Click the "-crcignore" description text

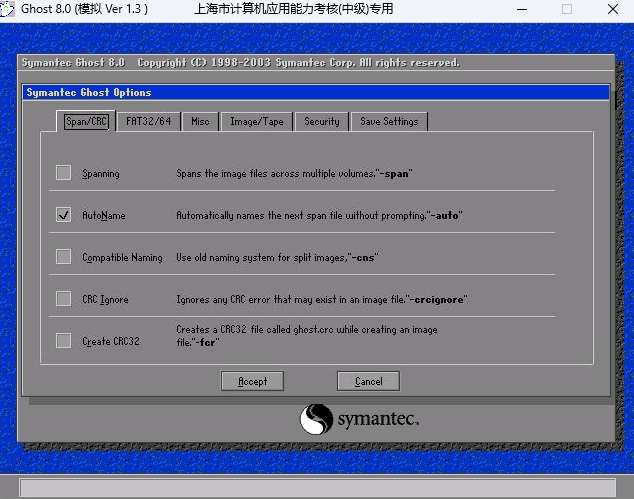tap(321, 300)
